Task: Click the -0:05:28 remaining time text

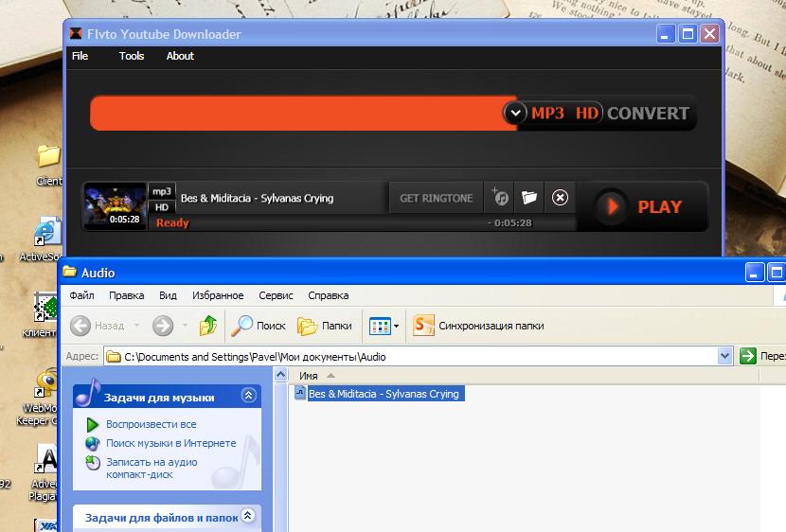Action: click(509, 222)
